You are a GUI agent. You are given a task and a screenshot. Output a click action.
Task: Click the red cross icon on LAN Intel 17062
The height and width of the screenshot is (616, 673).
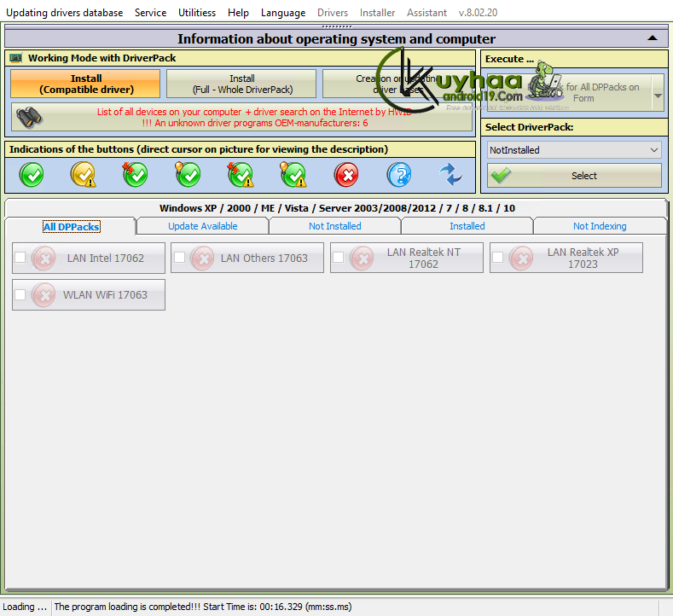click(x=44, y=259)
